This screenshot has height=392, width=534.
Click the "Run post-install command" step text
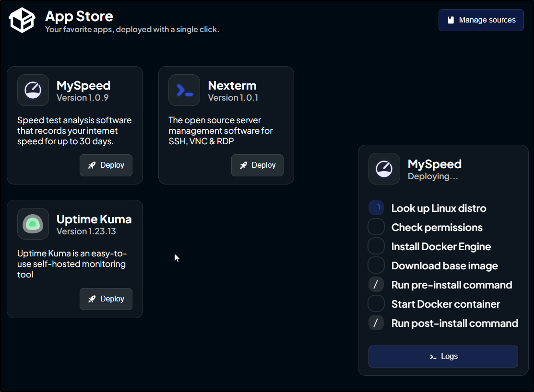[455, 323]
